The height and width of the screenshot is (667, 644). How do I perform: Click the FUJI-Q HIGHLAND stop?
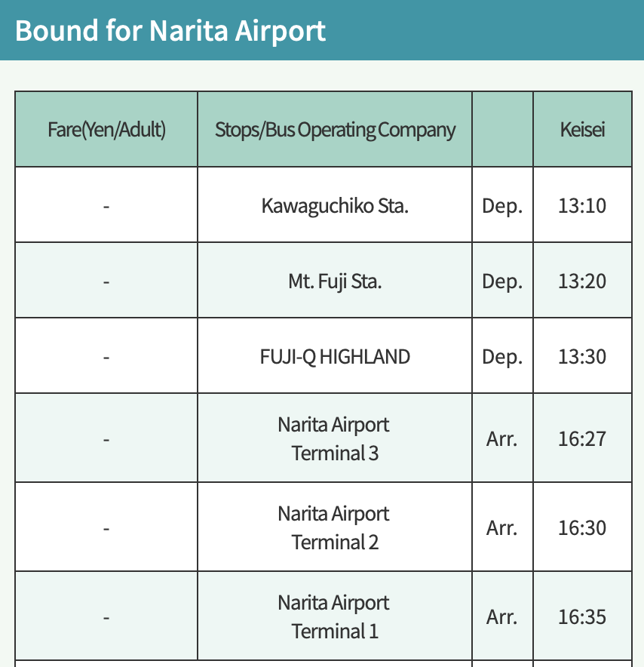[335, 356]
